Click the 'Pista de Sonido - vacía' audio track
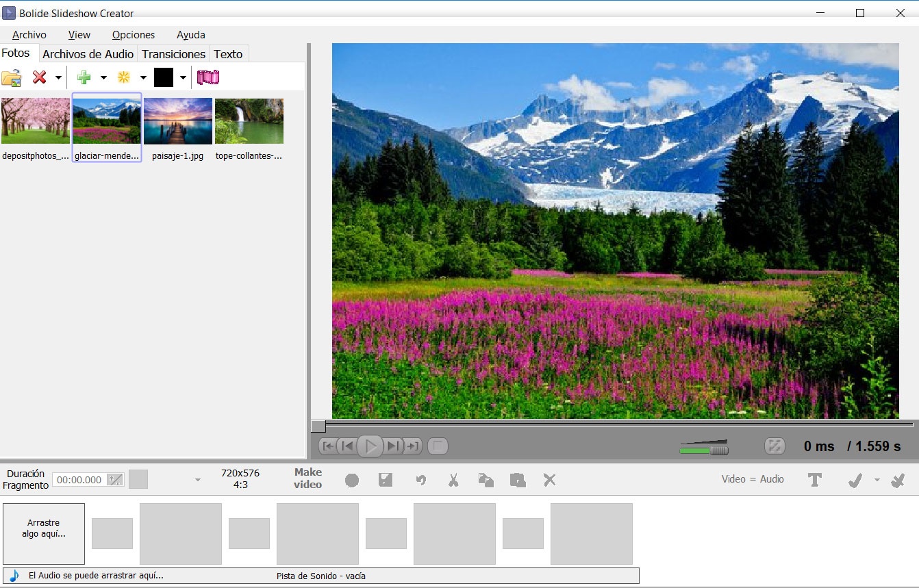Viewport: 919px width, 588px height. pos(321,576)
